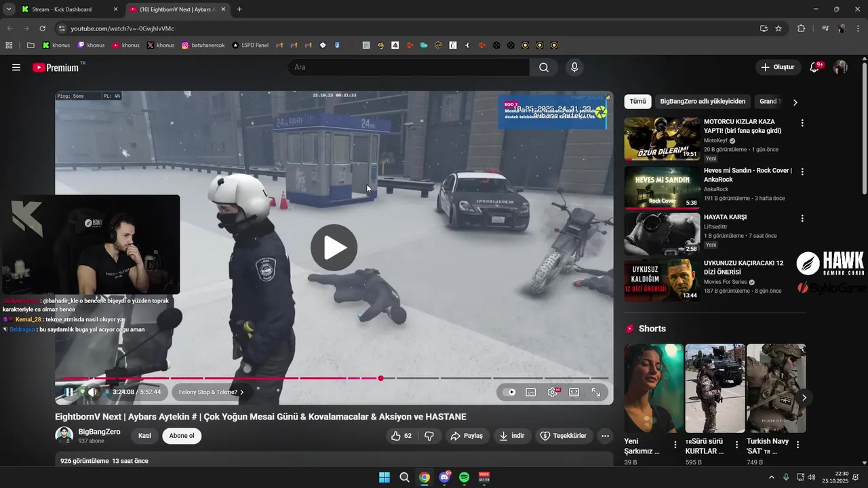Open the YouTube hamburger guide menu
This screenshot has height=488, width=868.
click(16, 67)
